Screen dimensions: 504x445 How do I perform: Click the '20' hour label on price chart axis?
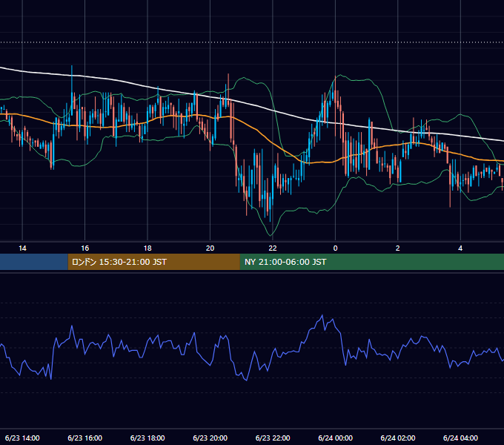click(x=210, y=248)
